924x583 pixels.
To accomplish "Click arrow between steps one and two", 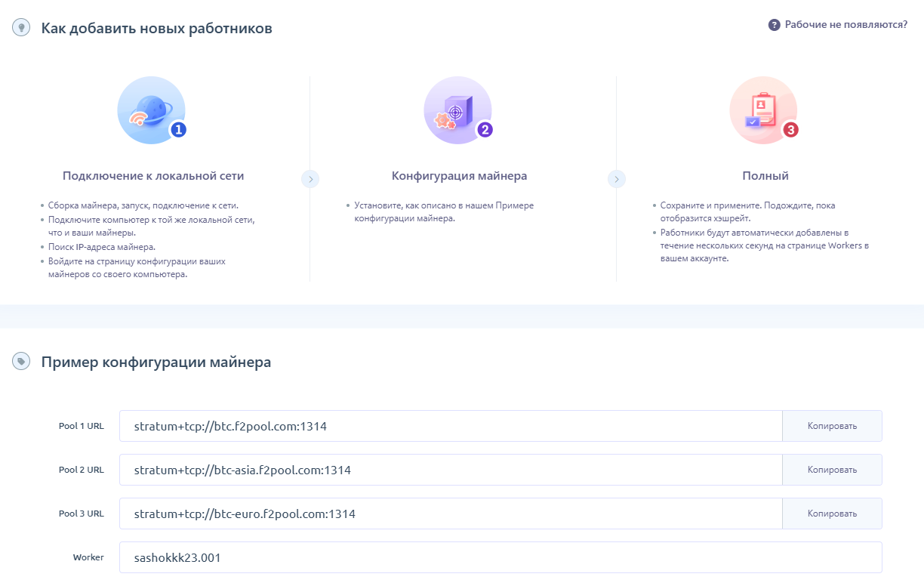I will click(x=310, y=179).
